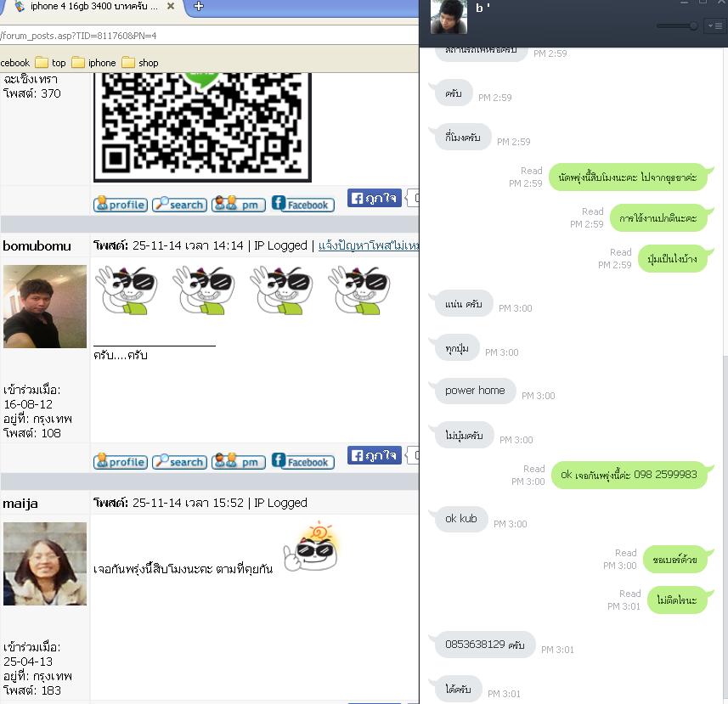Select green message about meeting at ten tomorrow

pos(628,177)
